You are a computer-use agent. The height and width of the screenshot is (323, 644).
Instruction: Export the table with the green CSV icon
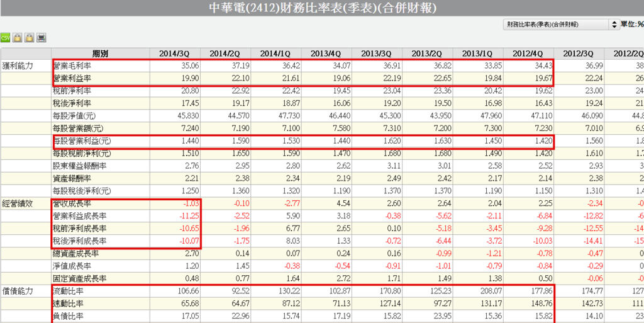click(5, 38)
